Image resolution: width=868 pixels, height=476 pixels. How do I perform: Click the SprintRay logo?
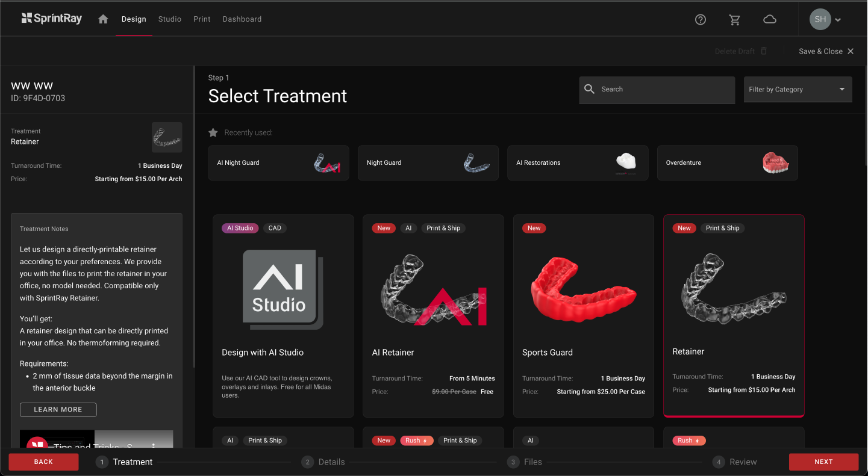pyautogui.click(x=51, y=19)
